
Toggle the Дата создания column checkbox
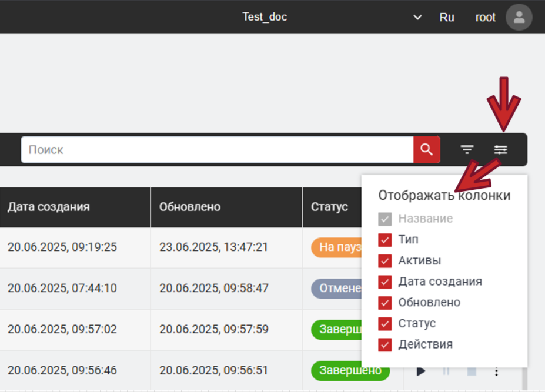tap(385, 282)
